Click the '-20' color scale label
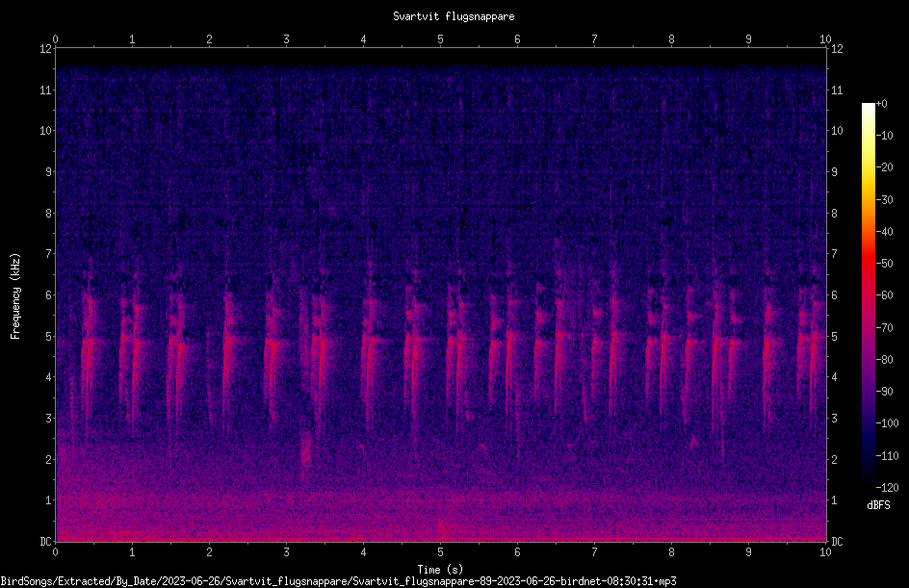This screenshot has height=588, width=909. [884, 167]
